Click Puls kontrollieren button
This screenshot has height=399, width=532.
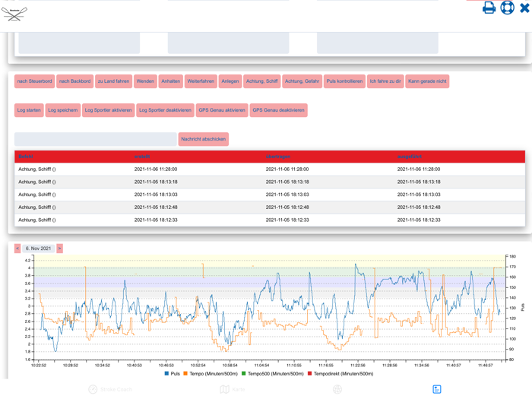(344, 81)
